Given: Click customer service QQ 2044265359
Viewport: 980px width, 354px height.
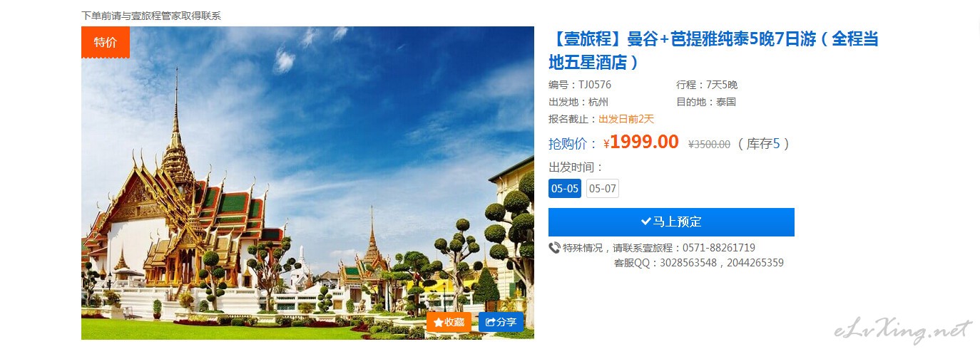Looking at the screenshot, I should pyautogui.click(x=755, y=263).
